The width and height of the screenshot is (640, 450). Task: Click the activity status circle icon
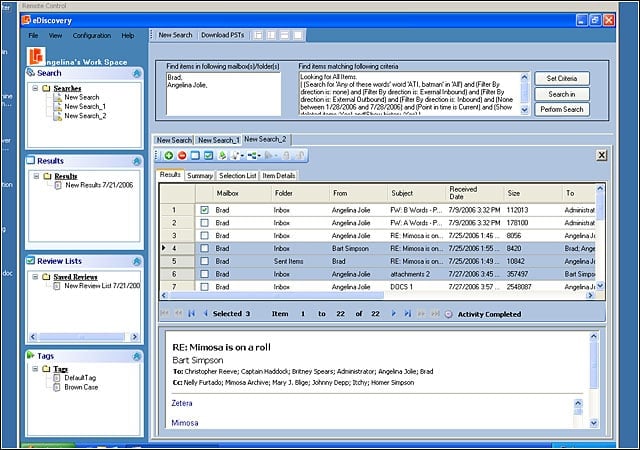449,314
